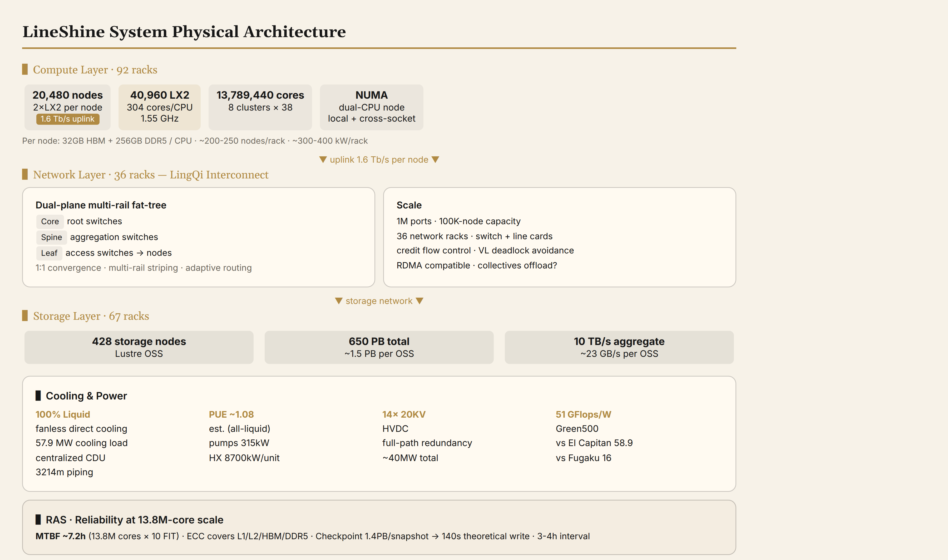The image size is (948, 560).
Task: Click the gold marker beside Storage Layer heading
Action: (x=25, y=316)
